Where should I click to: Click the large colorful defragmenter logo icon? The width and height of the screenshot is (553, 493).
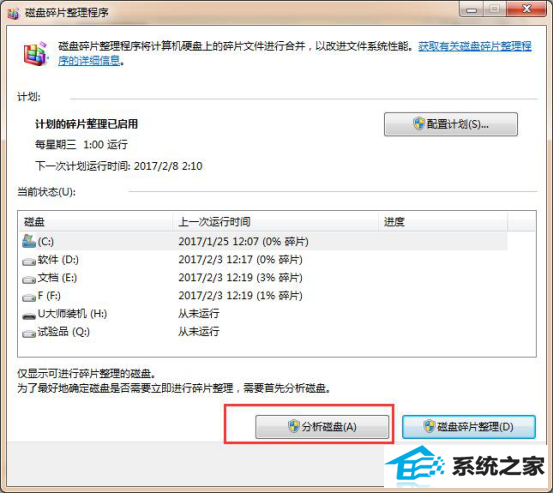pyautogui.click(x=35, y=53)
